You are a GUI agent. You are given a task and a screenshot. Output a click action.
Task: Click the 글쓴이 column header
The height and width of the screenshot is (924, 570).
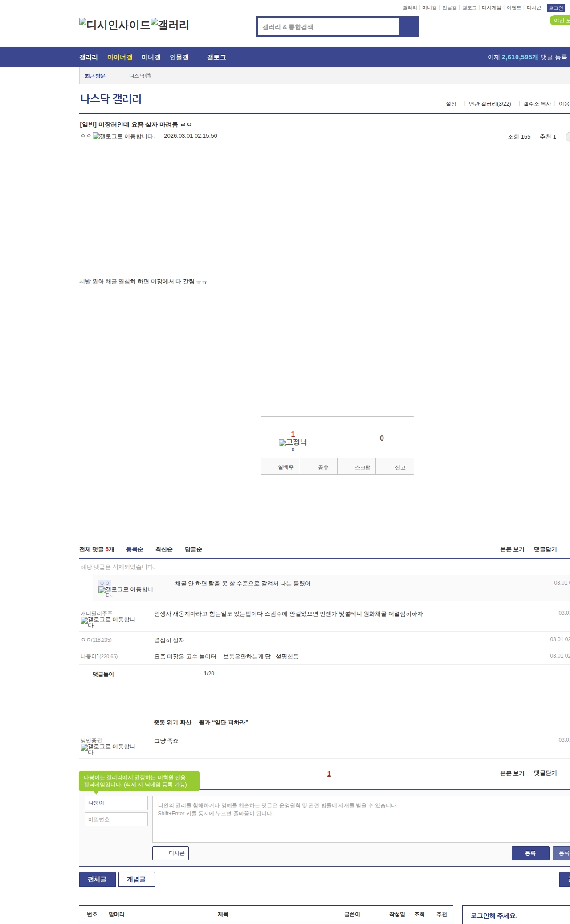pos(352,914)
